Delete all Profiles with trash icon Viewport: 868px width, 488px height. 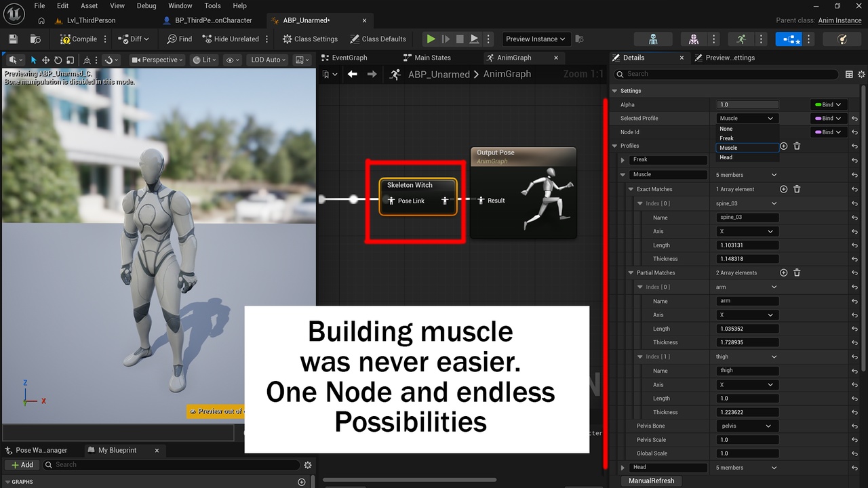(797, 146)
